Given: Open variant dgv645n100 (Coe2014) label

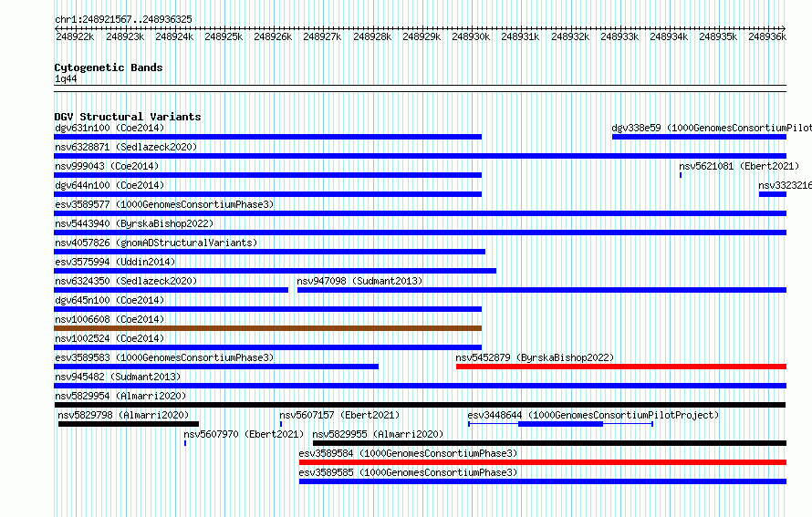Looking at the screenshot, I should (109, 300).
